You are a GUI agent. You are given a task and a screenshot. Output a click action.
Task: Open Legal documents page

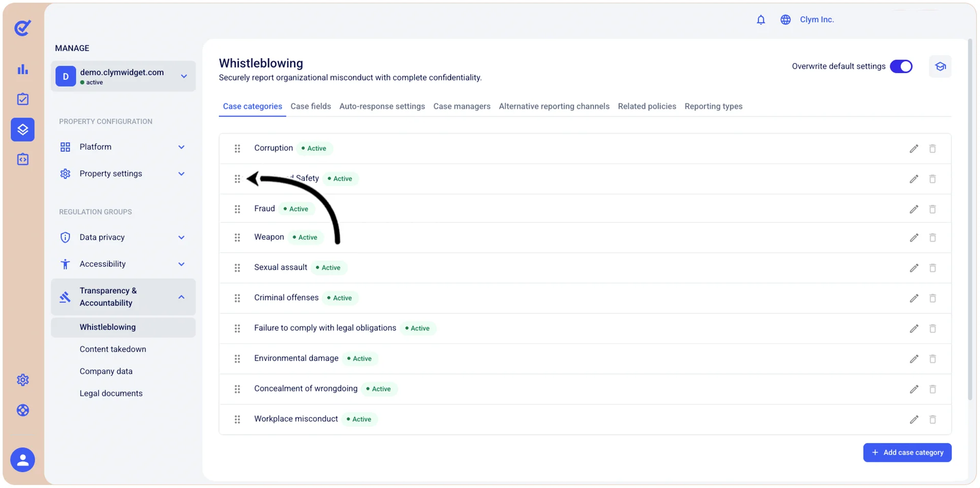[111, 393]
